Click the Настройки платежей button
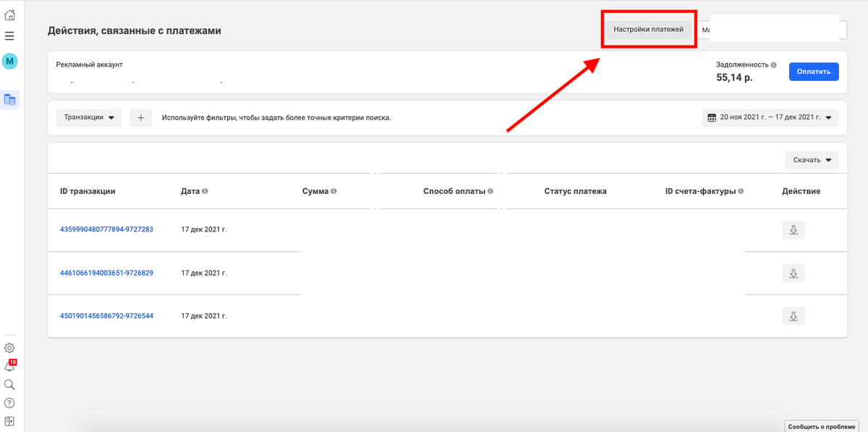This screenshot has height=432, width=868. pos(648,30)
